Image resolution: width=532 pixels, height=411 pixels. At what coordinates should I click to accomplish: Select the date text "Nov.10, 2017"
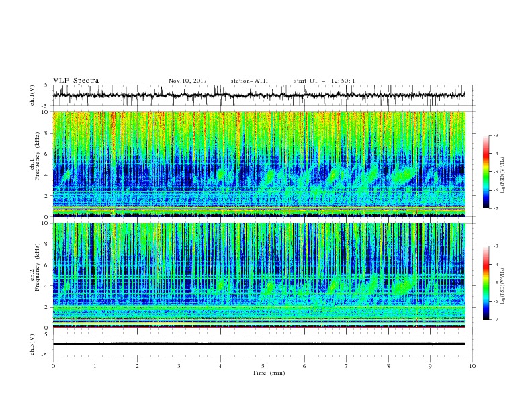click(187, 81)
